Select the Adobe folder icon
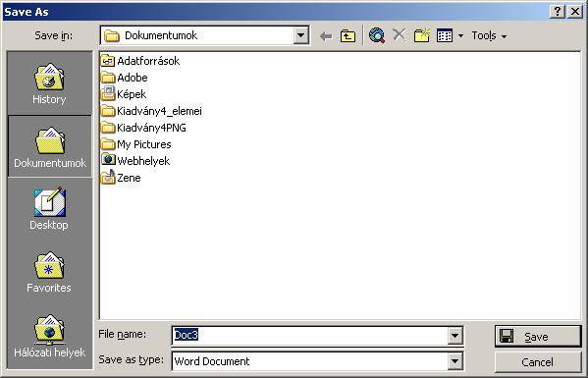Viewport: 588px width, 378px height. tap(108, 78)
